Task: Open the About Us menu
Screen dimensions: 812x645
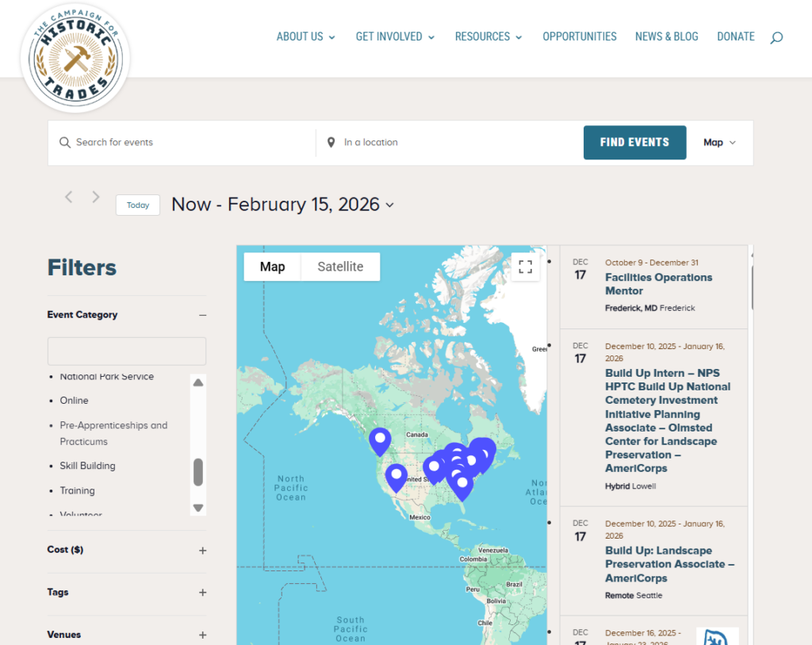Action: coord(305,36)
